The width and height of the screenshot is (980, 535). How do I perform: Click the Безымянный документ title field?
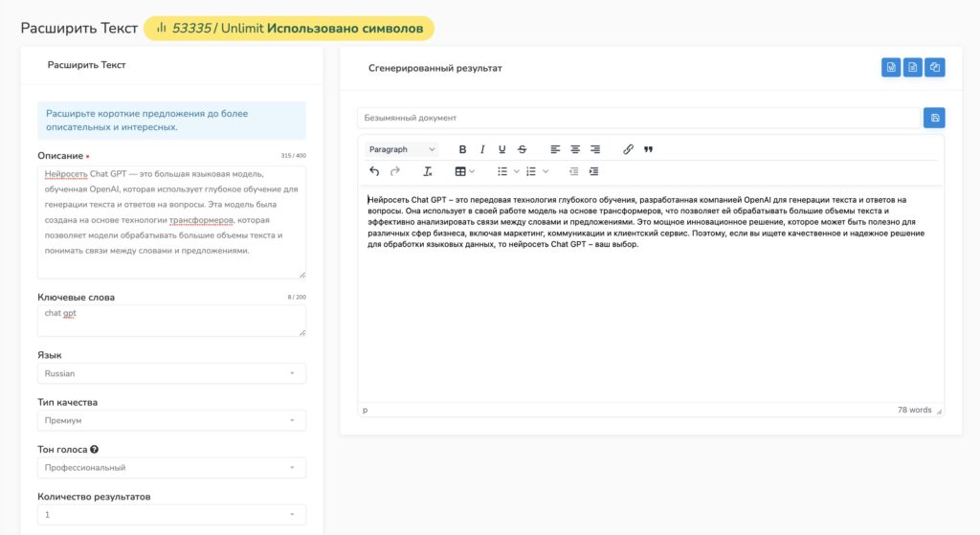640,118
